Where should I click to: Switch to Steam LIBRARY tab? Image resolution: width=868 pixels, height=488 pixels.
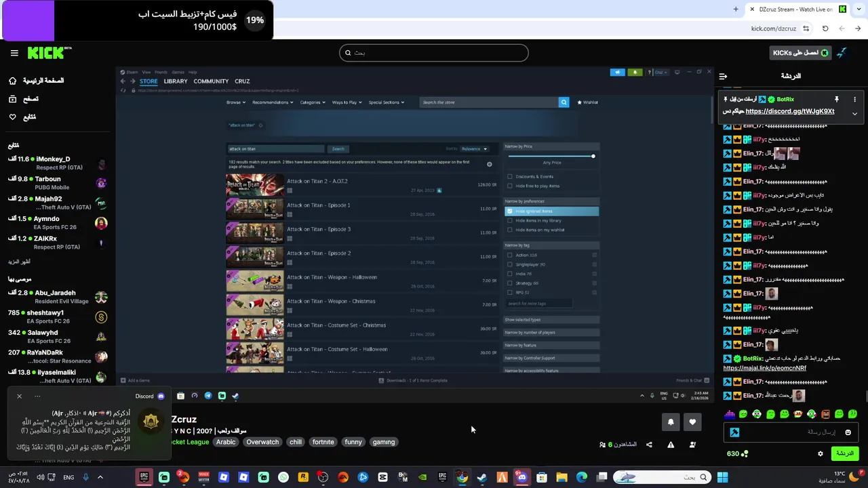[x=176, y=81]
